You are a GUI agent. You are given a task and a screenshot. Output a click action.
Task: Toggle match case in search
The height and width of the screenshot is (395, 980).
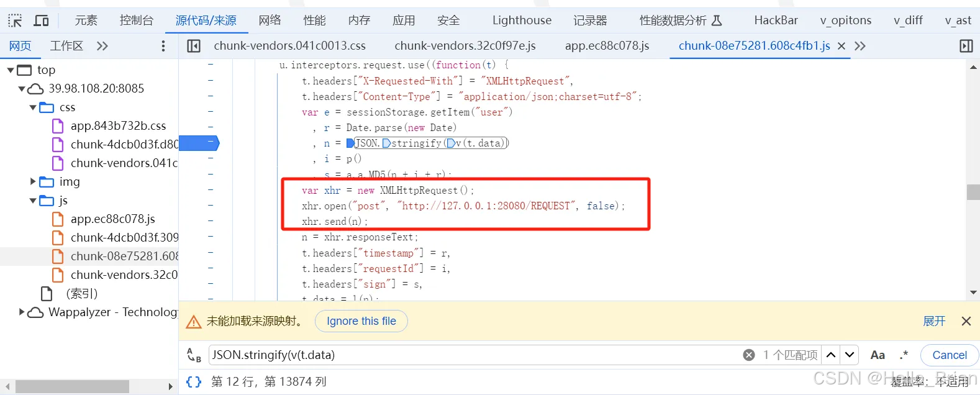878,355
